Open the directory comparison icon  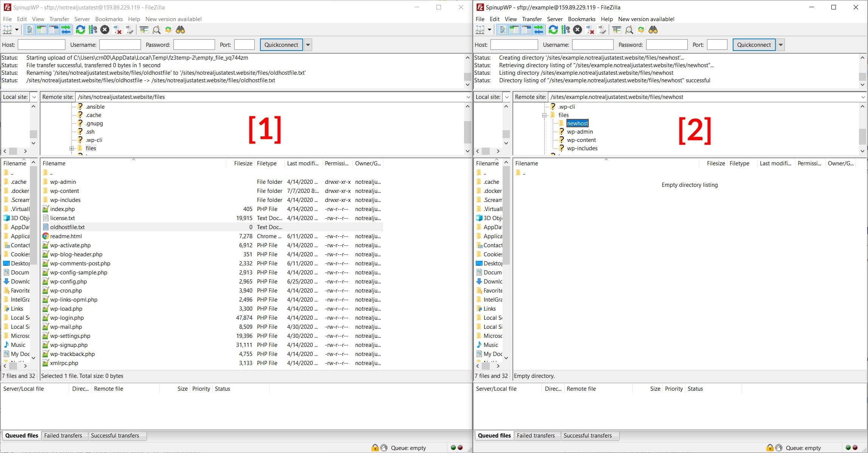tap(144, 29)
